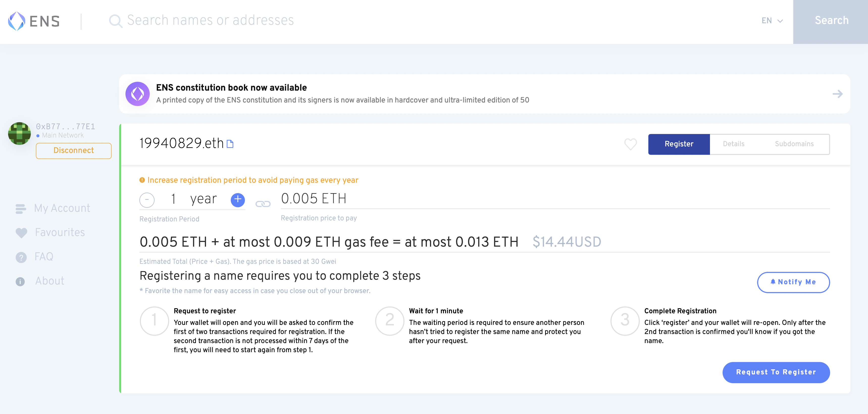Disconnect the wallet
The image size is (868, 414).
73,150
